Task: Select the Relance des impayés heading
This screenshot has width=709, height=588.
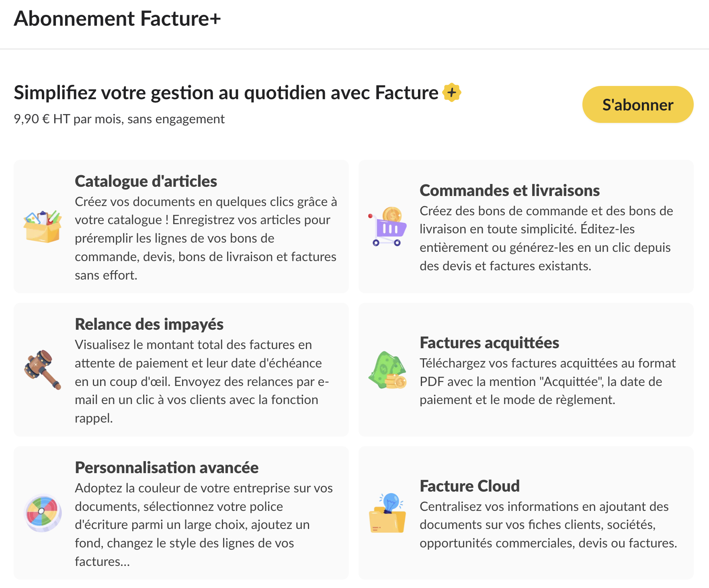Action: 149,324
